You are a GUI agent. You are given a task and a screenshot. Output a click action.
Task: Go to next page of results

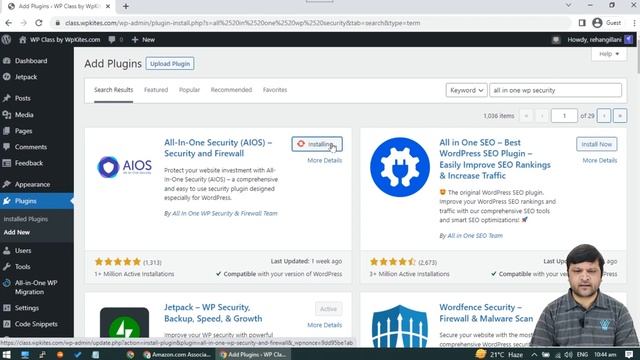(604, 116)
